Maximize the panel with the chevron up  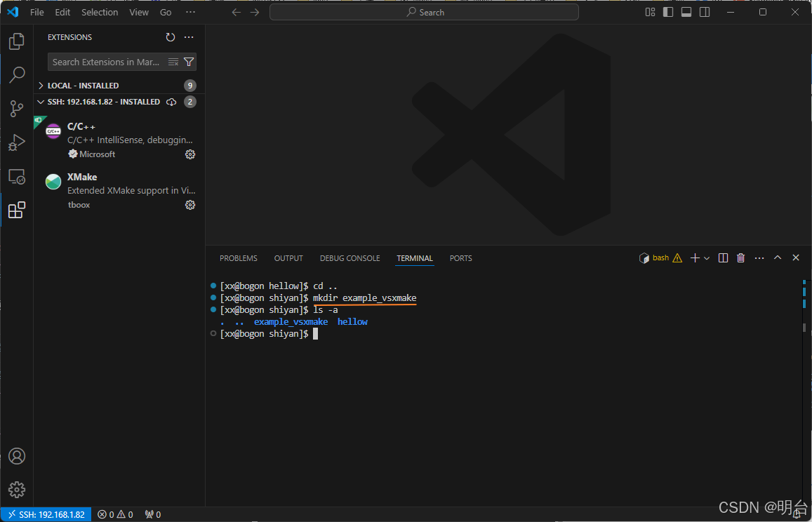(x=778, y=258)
